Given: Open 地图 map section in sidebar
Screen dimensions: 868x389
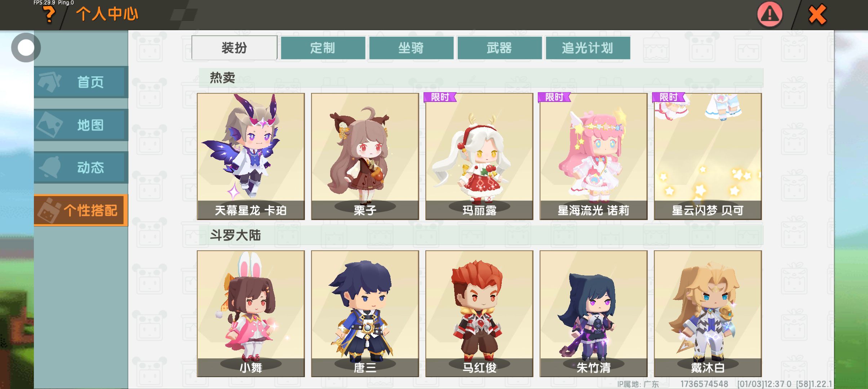Looking at the screenshot, I should pos(81,125).
